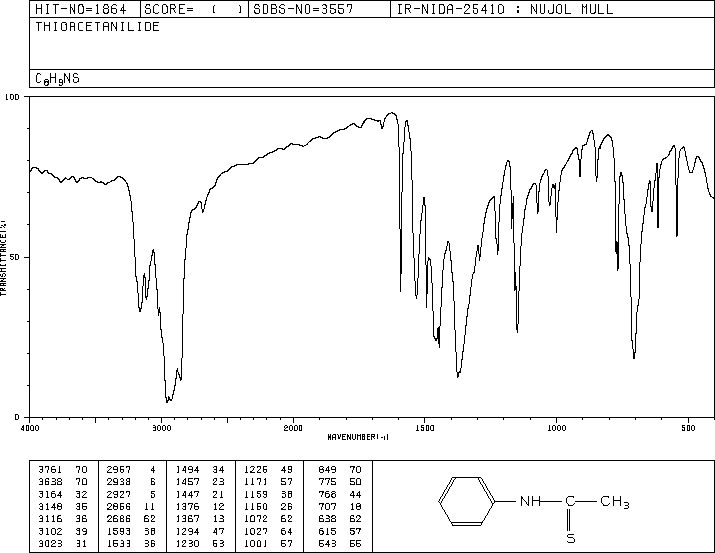Click the NH group in the structure
Viewport: 715px width, 553px height.
pyautogui.click(x=530, y=501)
